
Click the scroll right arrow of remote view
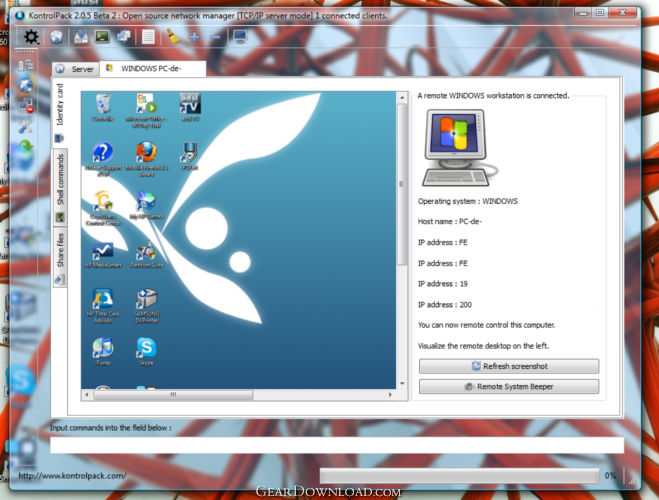[x=390, y=395]
